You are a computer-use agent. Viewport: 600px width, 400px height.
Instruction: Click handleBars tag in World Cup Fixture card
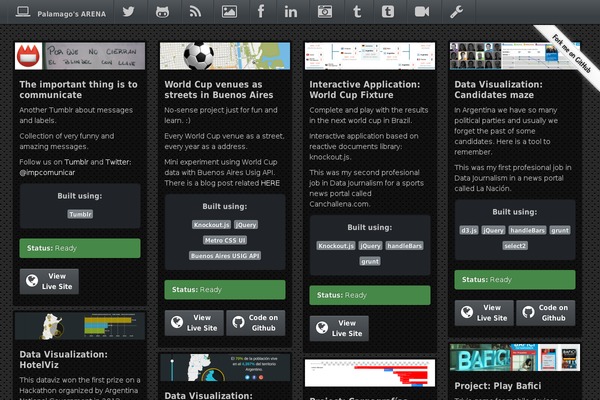[x=404, y=246]
